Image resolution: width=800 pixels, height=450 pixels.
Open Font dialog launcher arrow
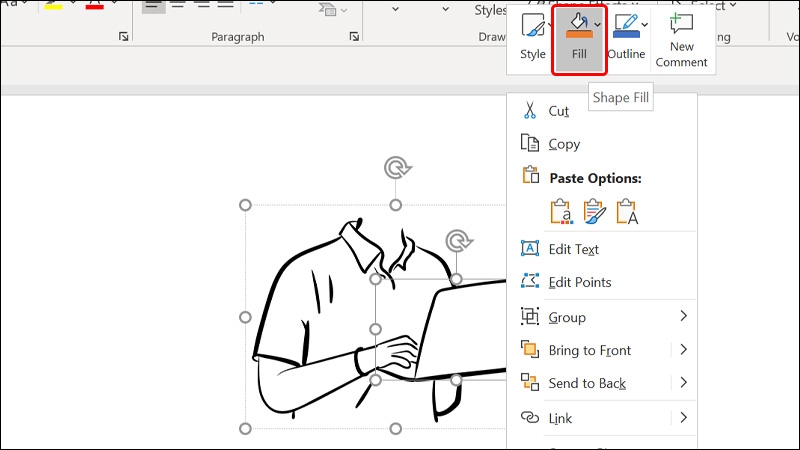123,36
